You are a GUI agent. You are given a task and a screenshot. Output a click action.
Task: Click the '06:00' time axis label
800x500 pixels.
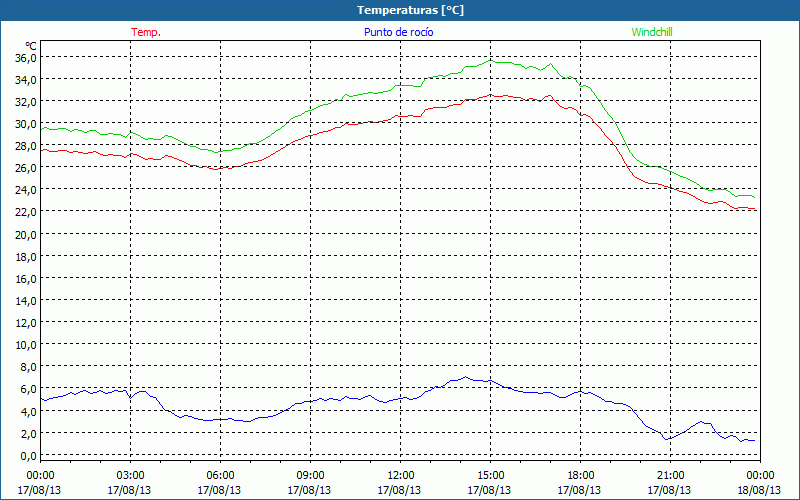click(x=220, y=476)
